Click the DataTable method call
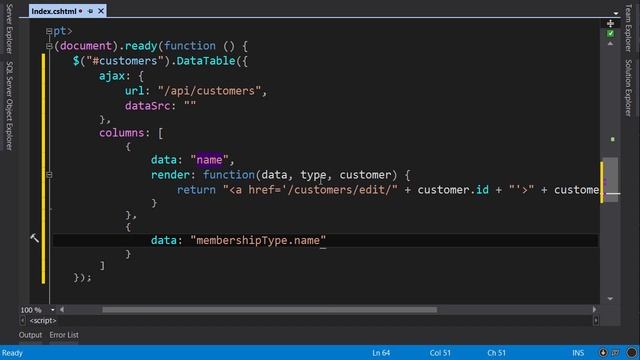This screenshot has width=640, height=360. (x=206, y=61)
